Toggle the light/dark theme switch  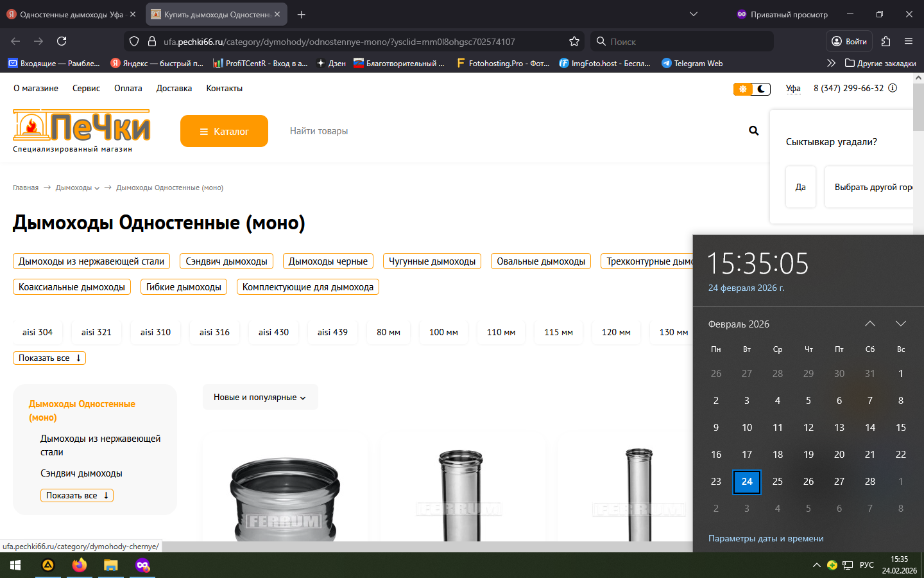[752, 89]
